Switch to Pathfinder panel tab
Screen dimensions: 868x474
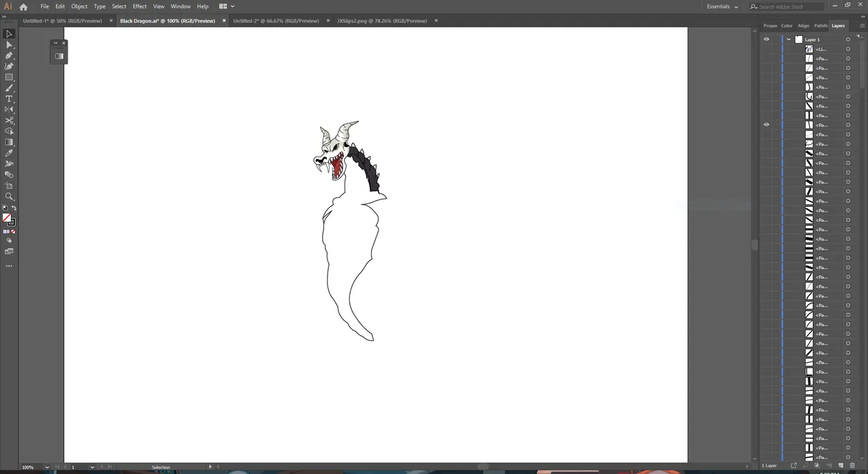pos(821,26)
